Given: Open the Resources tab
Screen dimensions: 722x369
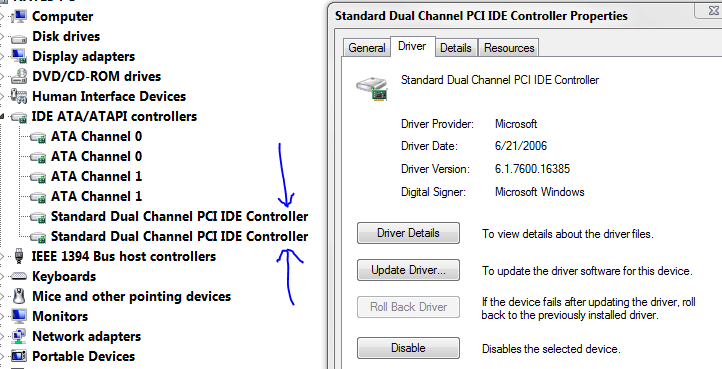Looking at the screenshot, I should point(509,48).
